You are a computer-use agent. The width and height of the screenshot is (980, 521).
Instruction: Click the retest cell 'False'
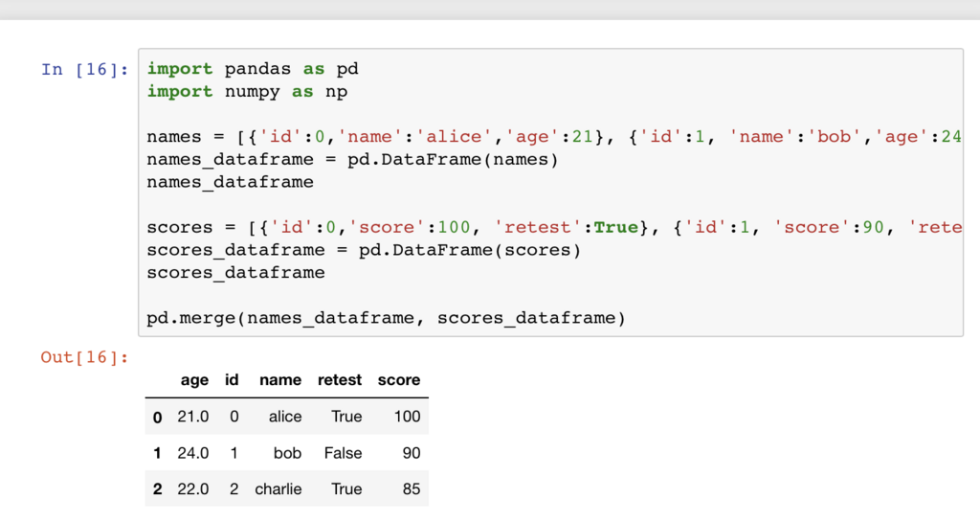pyautogui.click(x=344, y=453)
